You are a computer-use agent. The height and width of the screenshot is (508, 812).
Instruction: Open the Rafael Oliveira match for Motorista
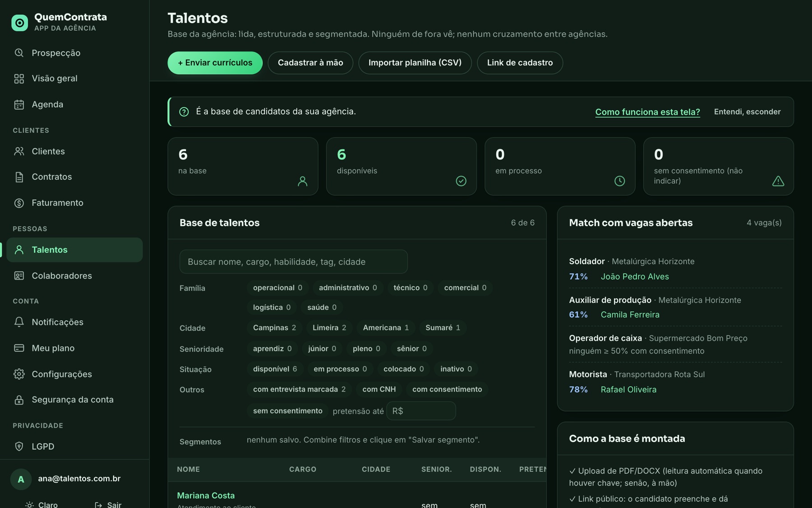point(628,389)
